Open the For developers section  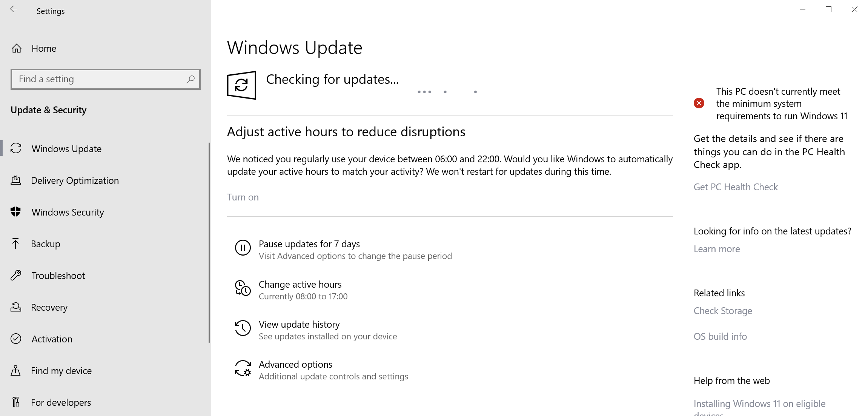(60, 402)
